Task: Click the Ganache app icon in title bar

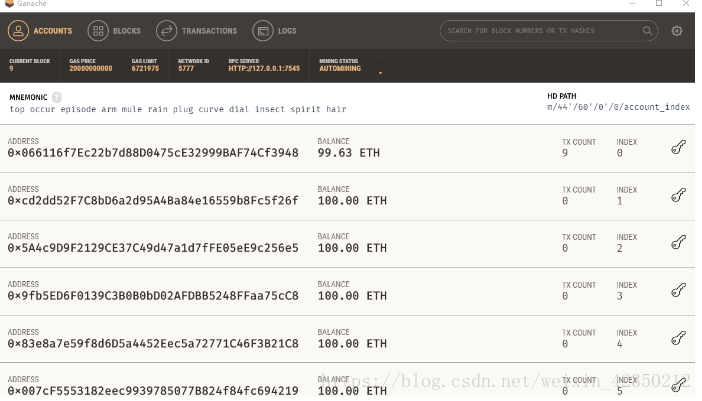Action: 9,3
